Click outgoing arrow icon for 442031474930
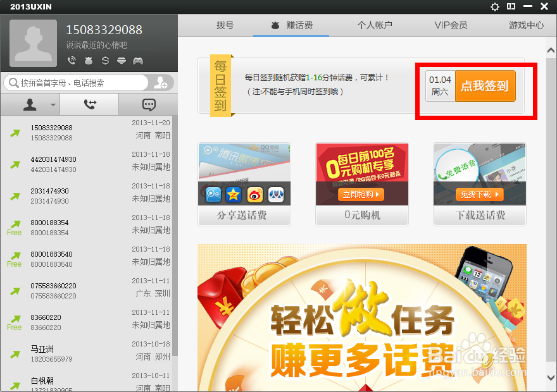 point(15,164)
